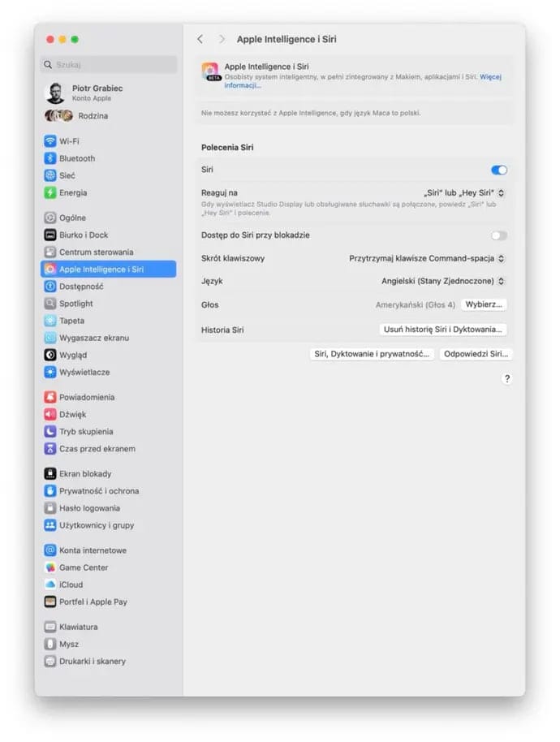Image resolution: width=560 pixels, height=742 pixels.
Task: Enable Dostęp do Siri przy blokadzie
Action: (499, 235)
